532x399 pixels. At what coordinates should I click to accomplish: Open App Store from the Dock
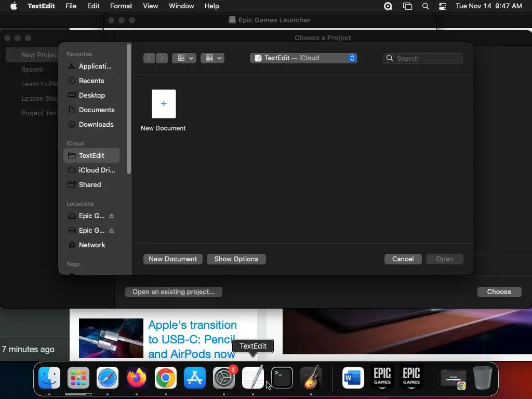[195, 378]
